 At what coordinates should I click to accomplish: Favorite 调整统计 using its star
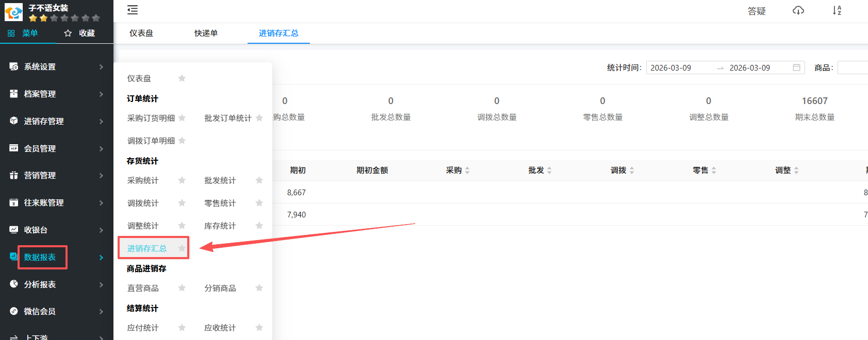click(x=182, y=226)
